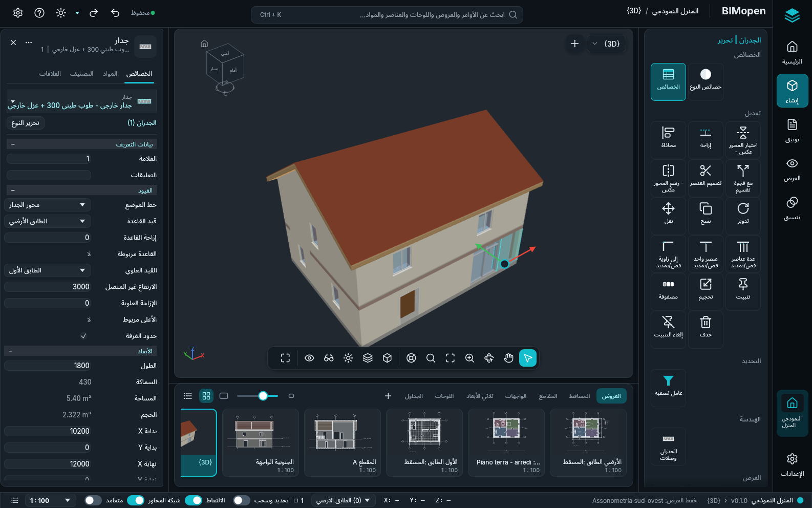Click the home icon above the view cube
812x508 pixels.
coord(204,44)
